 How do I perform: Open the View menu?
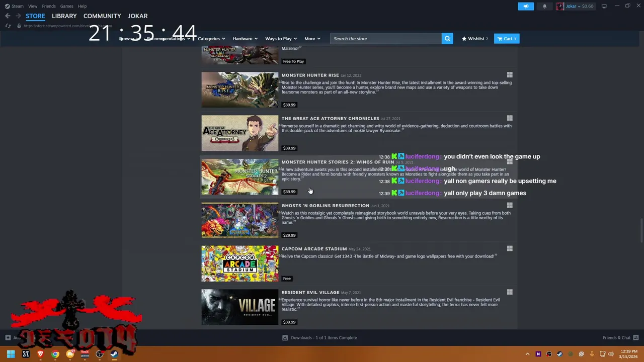coord(33,6)
